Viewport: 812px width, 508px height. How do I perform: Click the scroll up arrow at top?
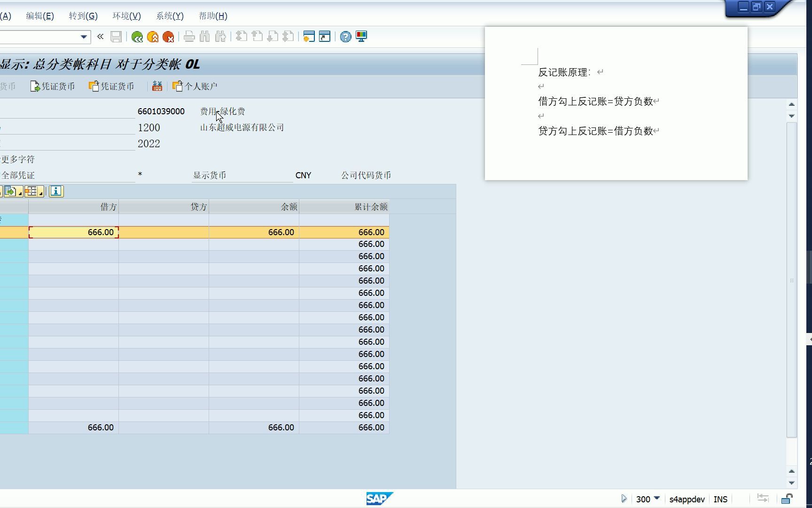point(792,104)
